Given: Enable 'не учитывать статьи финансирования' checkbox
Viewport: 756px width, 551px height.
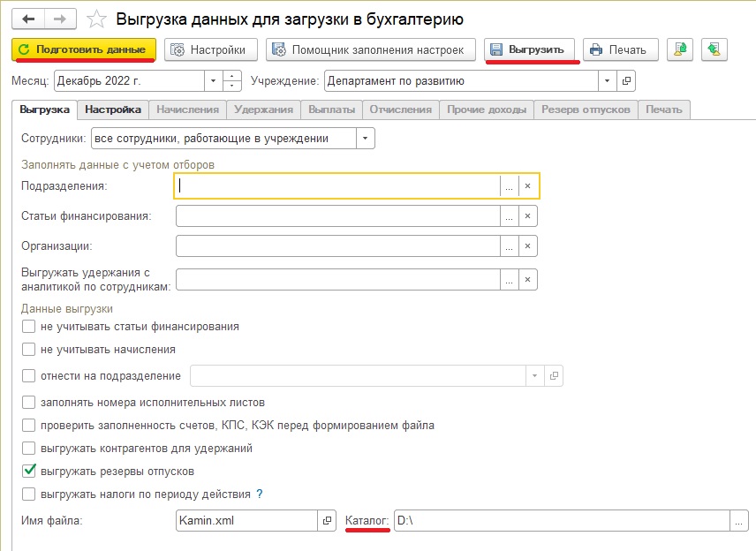Looking at the screenshot, I should (x=29, y=327).
